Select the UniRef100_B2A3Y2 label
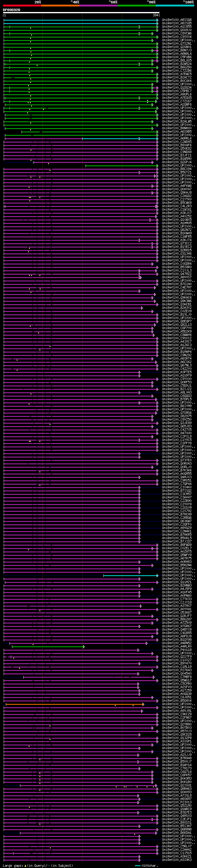 click(x=176, y=308)
